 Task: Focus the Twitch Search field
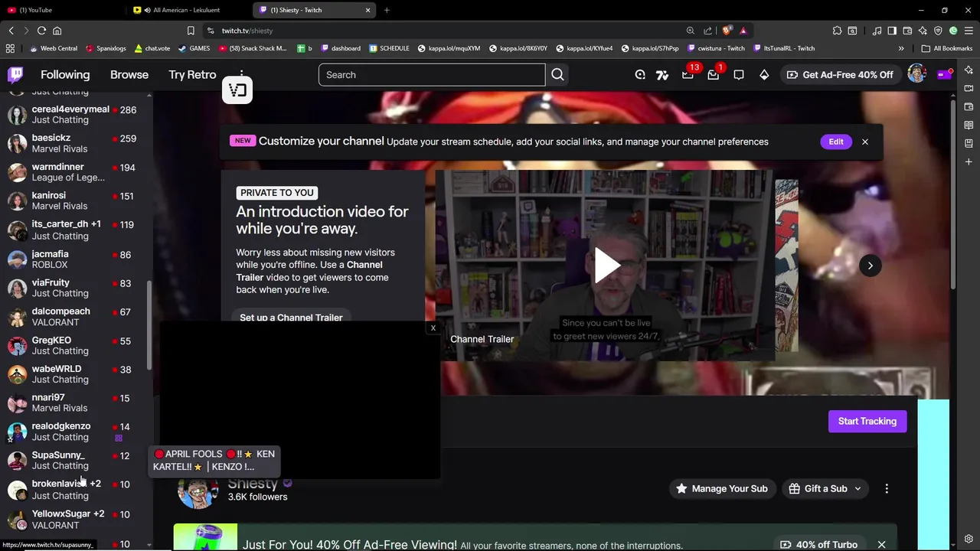[432, 74]
